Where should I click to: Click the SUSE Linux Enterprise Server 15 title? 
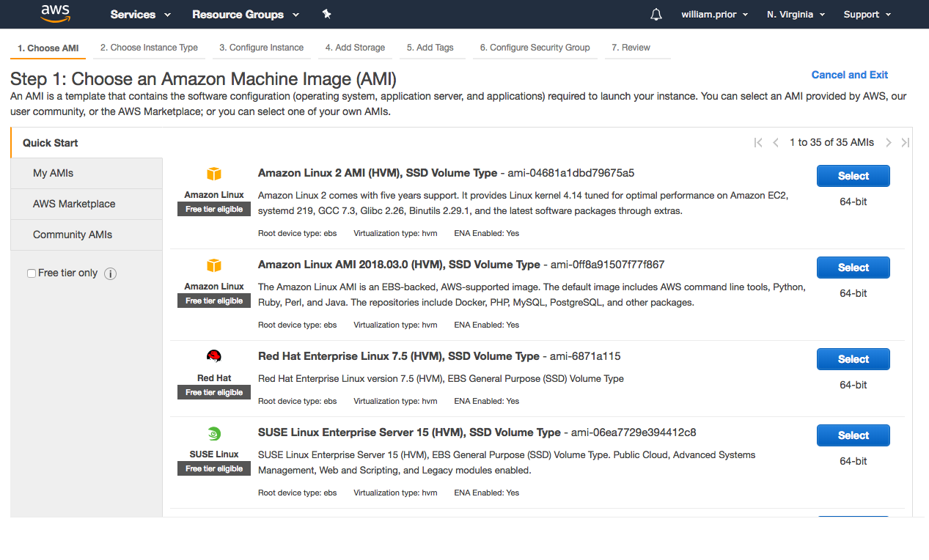[409, 432]
